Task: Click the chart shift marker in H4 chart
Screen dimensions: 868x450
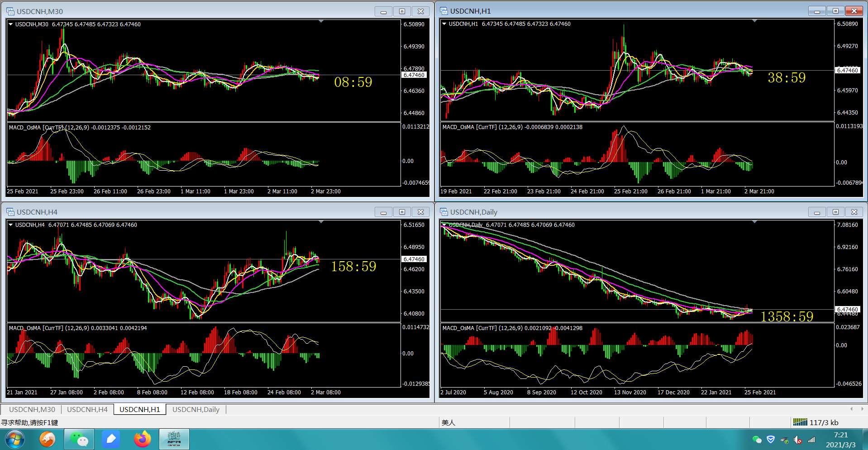Action: [x=321, y=222]
